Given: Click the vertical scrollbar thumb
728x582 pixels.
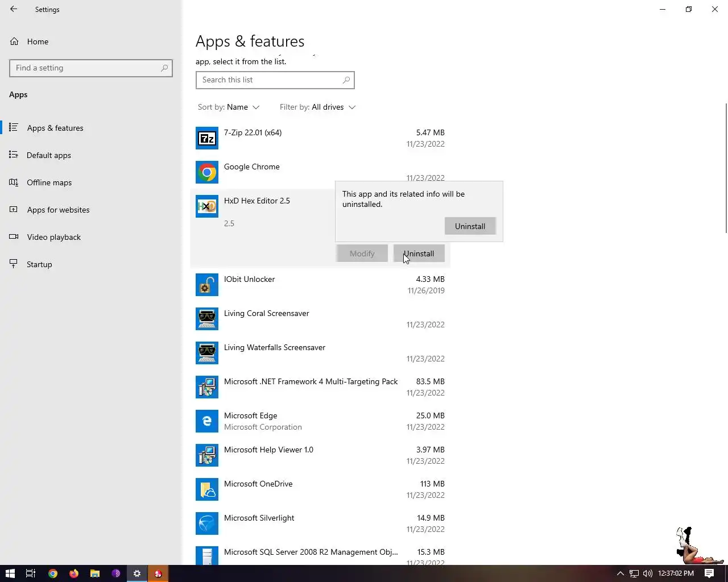Looking at the screenshot, I should (726, 168).
